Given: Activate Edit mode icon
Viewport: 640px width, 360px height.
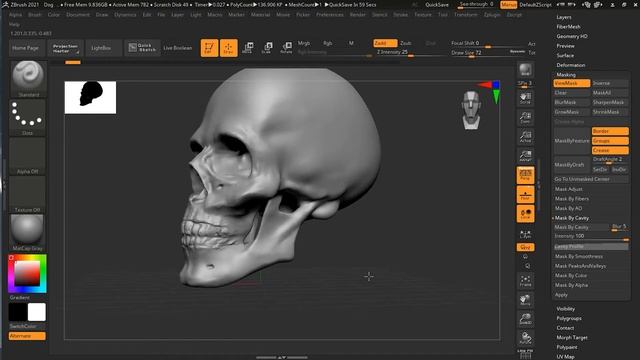Looking at the screenshot, I should 209,48.
